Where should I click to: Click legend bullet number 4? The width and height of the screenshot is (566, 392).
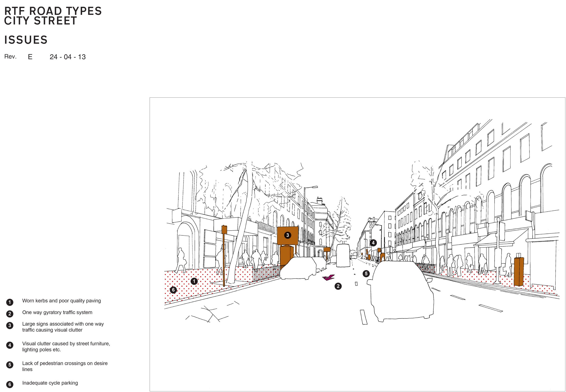10,345
